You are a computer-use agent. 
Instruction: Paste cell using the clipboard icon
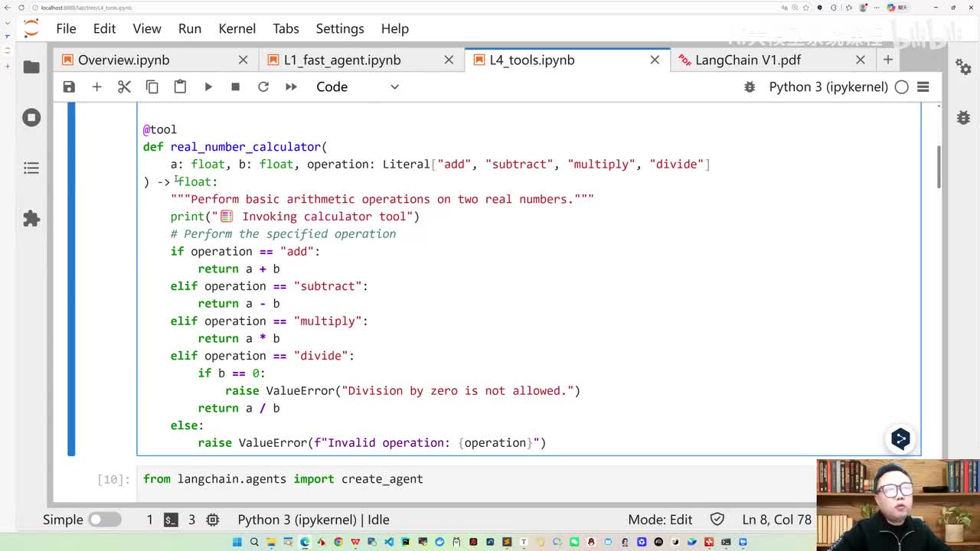coord(180,86)
